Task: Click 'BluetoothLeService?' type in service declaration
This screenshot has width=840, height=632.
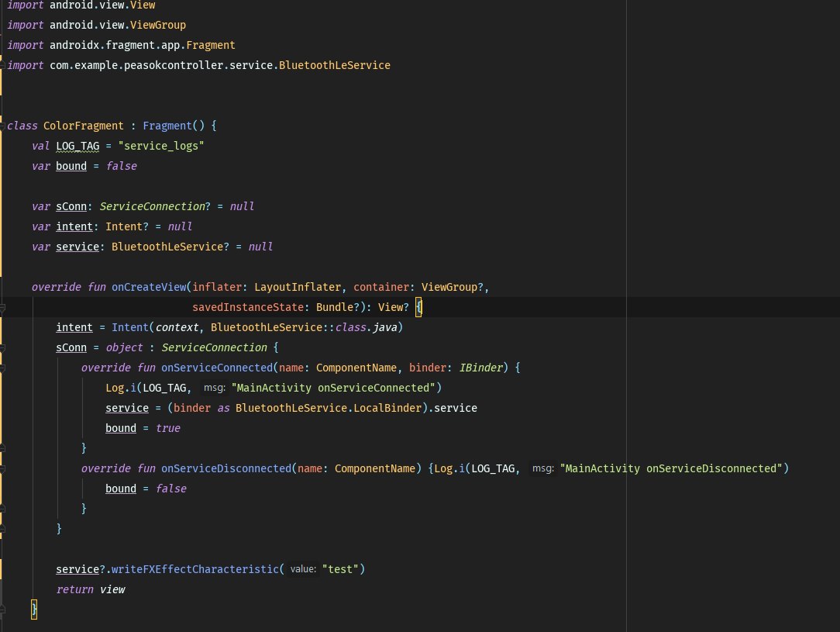Action: (x=170, y=247)
